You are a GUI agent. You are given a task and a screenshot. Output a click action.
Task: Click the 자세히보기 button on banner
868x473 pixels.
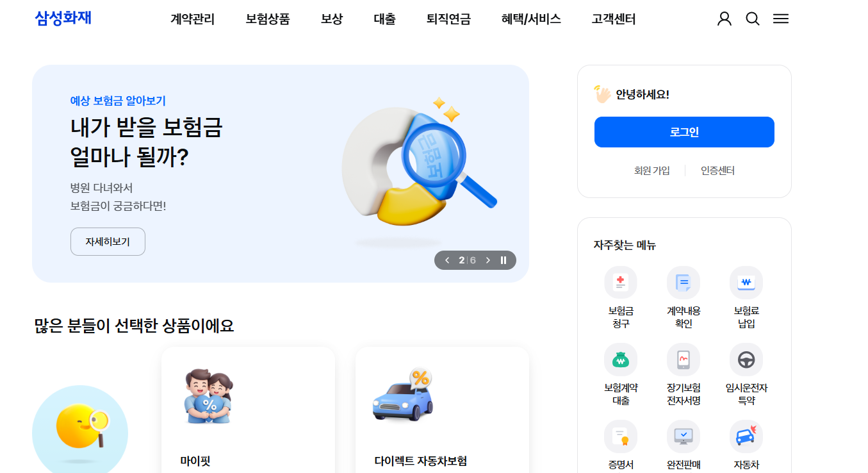108,242
